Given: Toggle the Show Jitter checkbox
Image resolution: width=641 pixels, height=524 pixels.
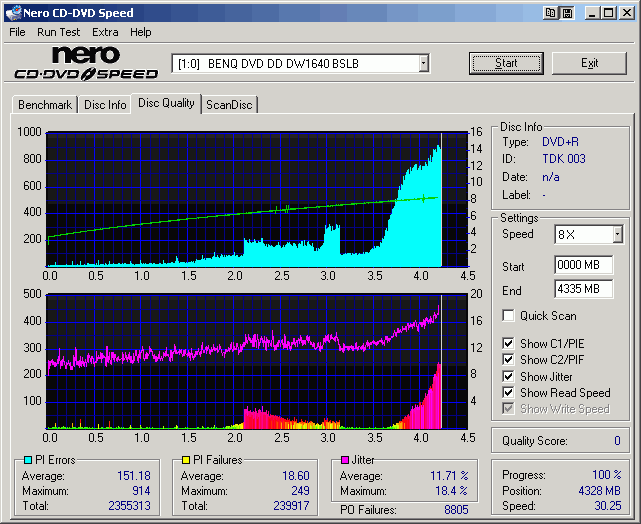Looking at the screenshot, I should point(509,376).
